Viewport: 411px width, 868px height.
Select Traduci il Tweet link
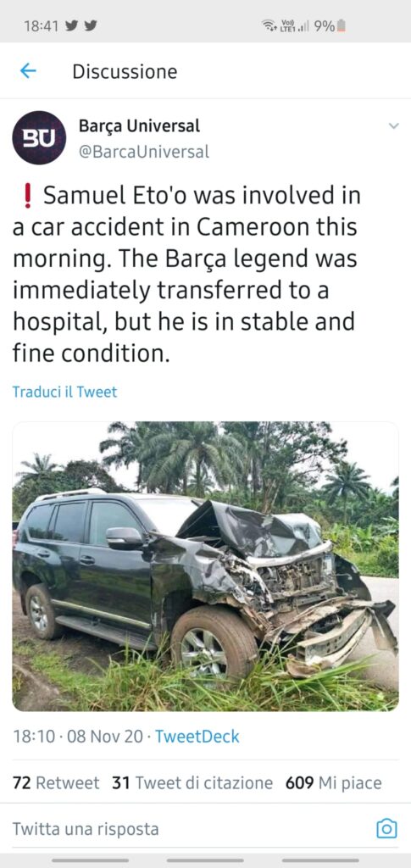pyautogui.click(x=64, y=392)
